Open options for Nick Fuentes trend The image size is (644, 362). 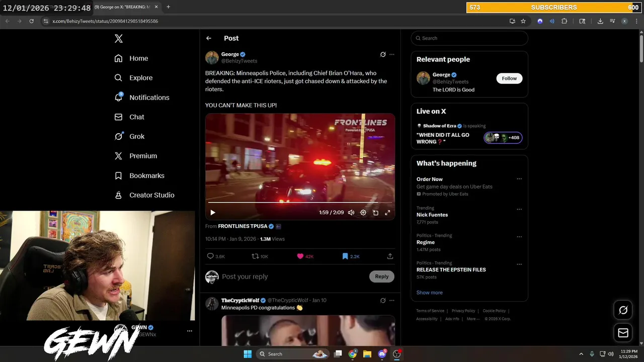(519, 209)
